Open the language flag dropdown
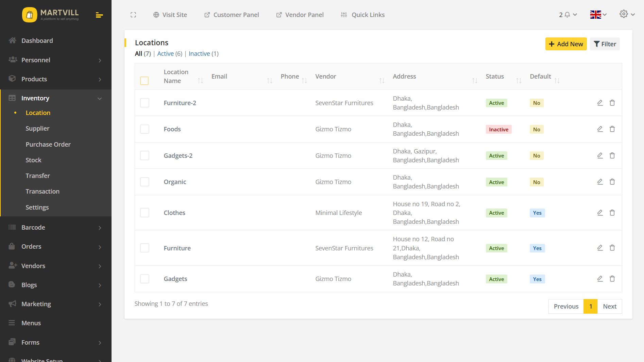Viewport: 644px width, 362px height. point(598,15)
